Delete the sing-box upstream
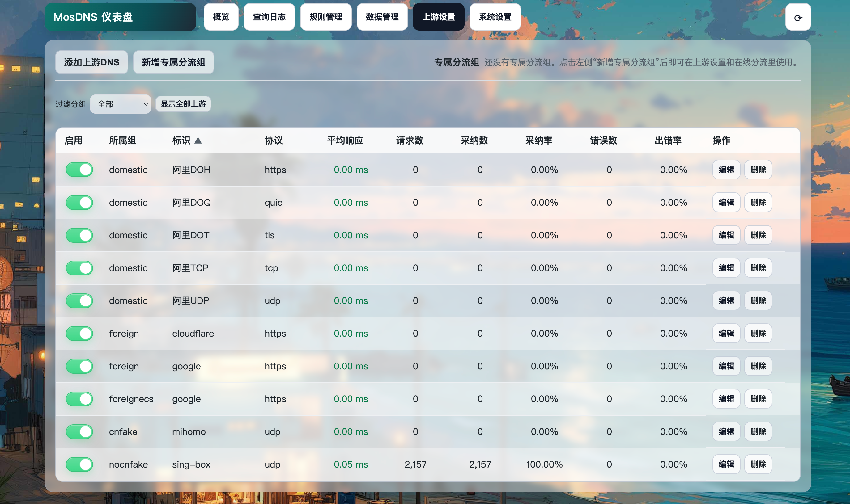The width and height of the screenshot is (850, 504). point(758,464)
